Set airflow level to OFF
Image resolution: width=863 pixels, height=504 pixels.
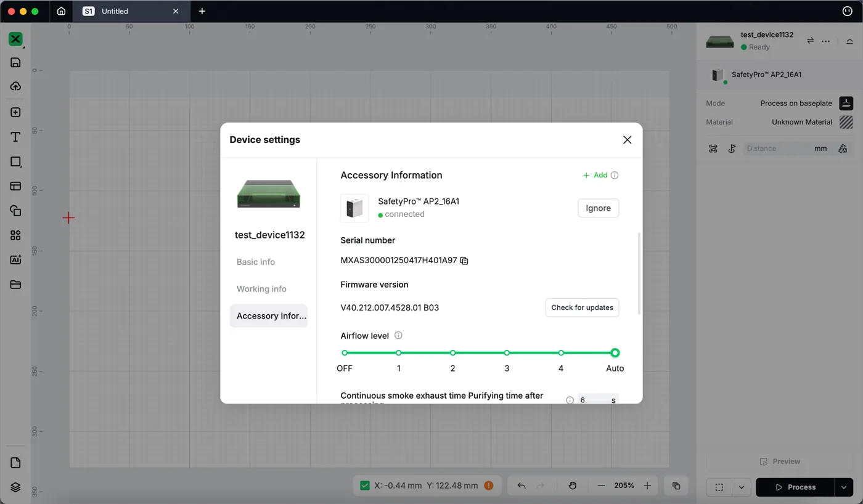click(345, 353)
